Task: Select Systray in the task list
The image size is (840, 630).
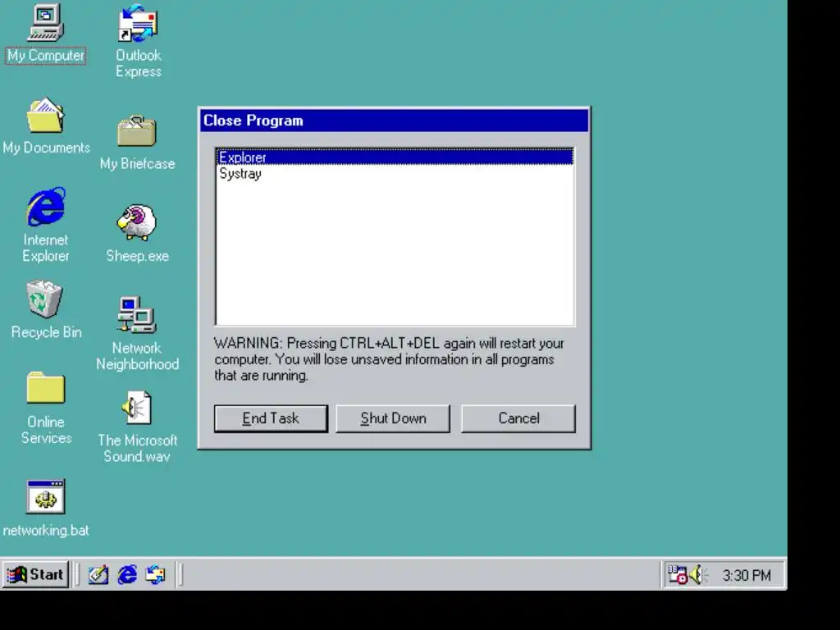Action: pyautogui.click(x=395, y=174)
